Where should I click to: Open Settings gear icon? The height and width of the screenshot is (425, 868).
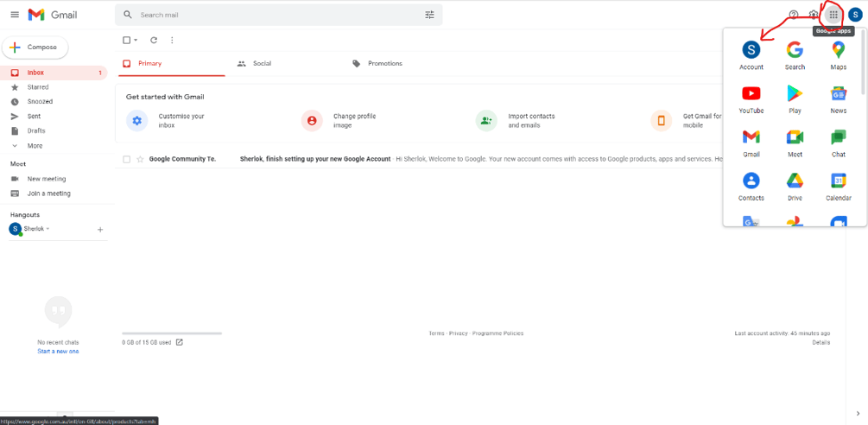coord(814,15)
